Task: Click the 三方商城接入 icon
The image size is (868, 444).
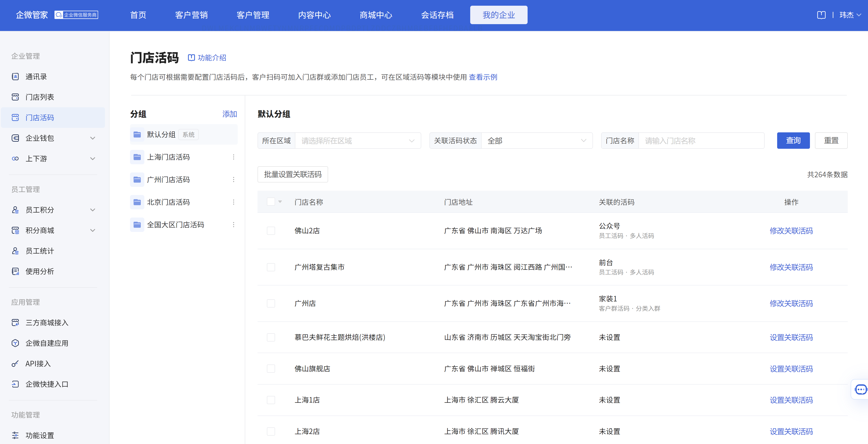Action: pyautogui.click(x=15, y=323)
